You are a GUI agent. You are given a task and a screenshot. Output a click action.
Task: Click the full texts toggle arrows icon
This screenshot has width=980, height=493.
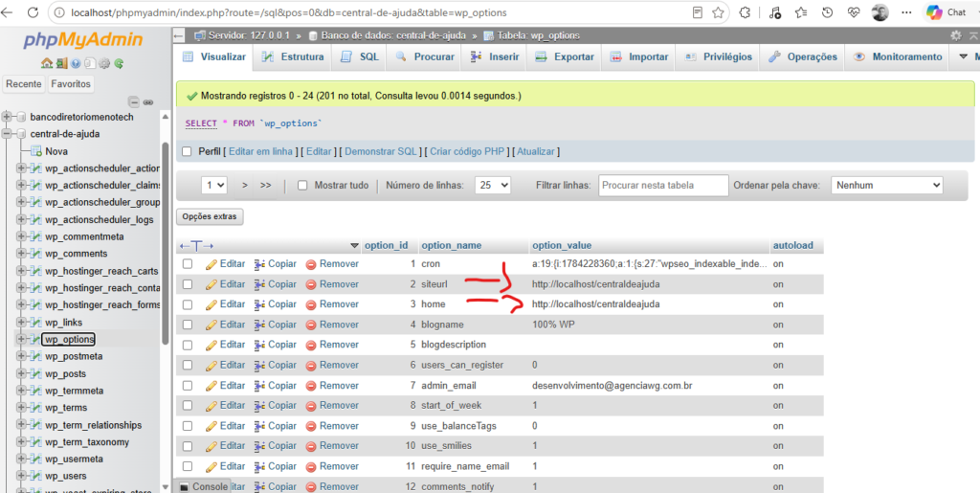pyautogui.click(x=196, y=246)
